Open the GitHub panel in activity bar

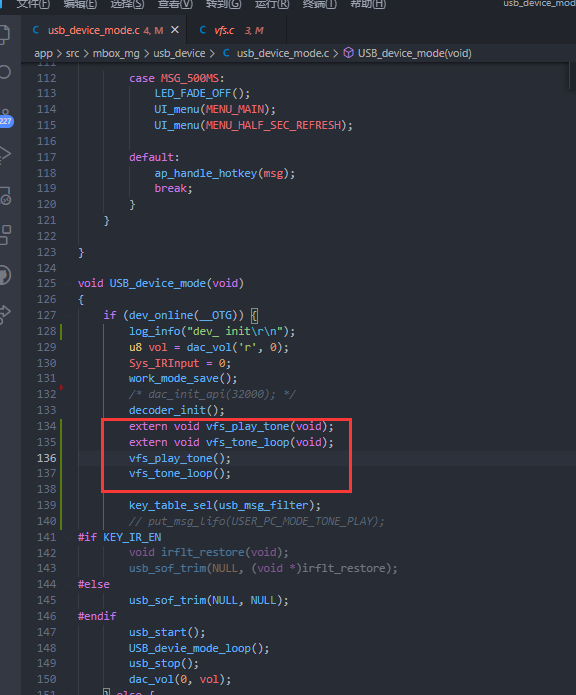coord(4,275)
